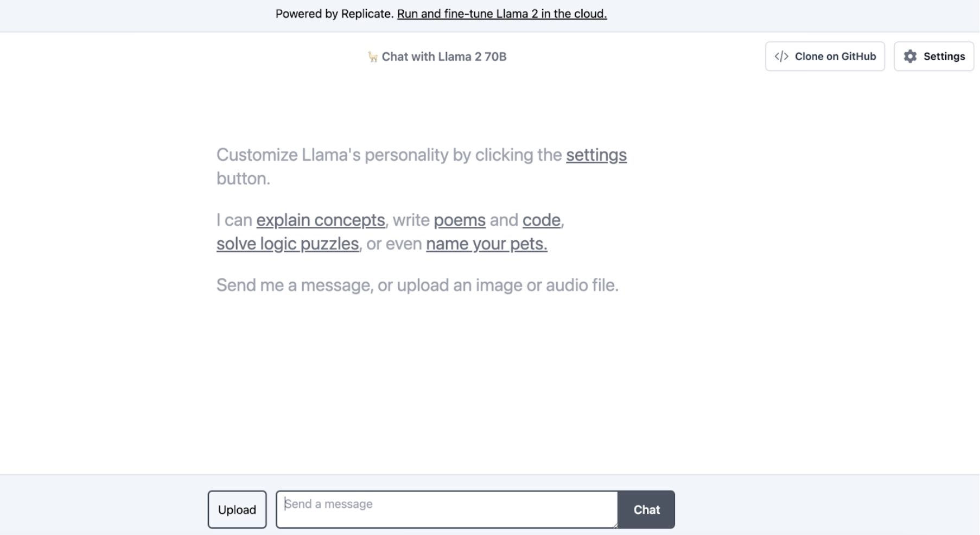Click the gear icon in Settings button
980x535 pixels.
[x=910, y=56]
